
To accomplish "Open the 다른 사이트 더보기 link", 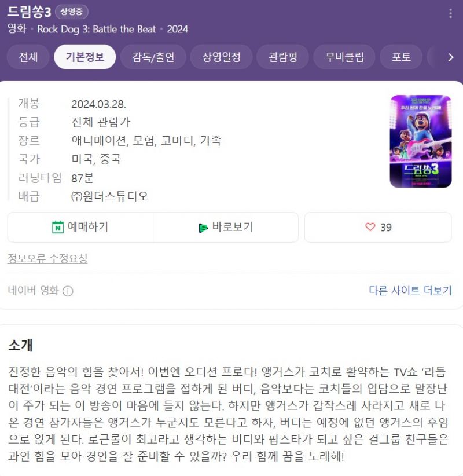I will pyautogui.click(x=410, y=291).
